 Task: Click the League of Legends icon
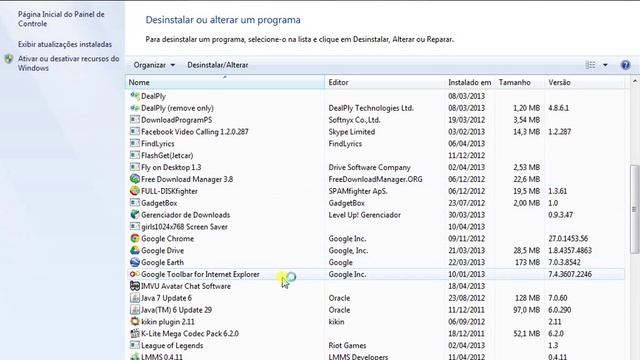135,345
